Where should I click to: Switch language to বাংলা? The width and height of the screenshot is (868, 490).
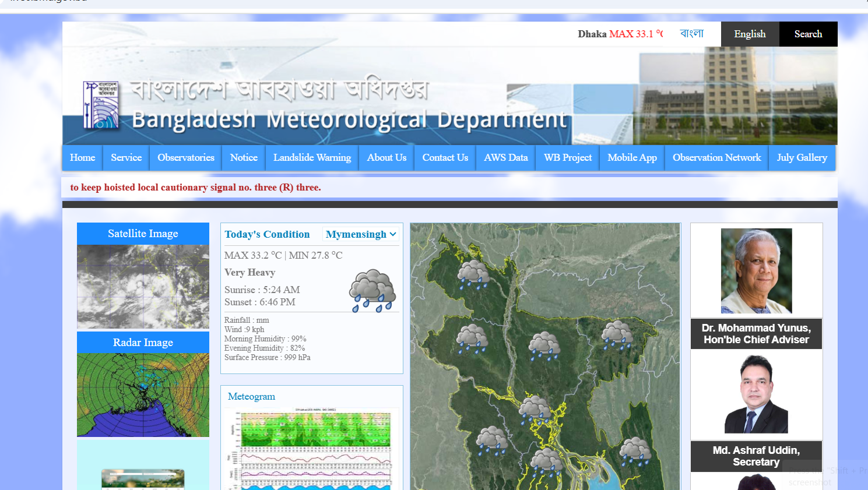point(691,34)
